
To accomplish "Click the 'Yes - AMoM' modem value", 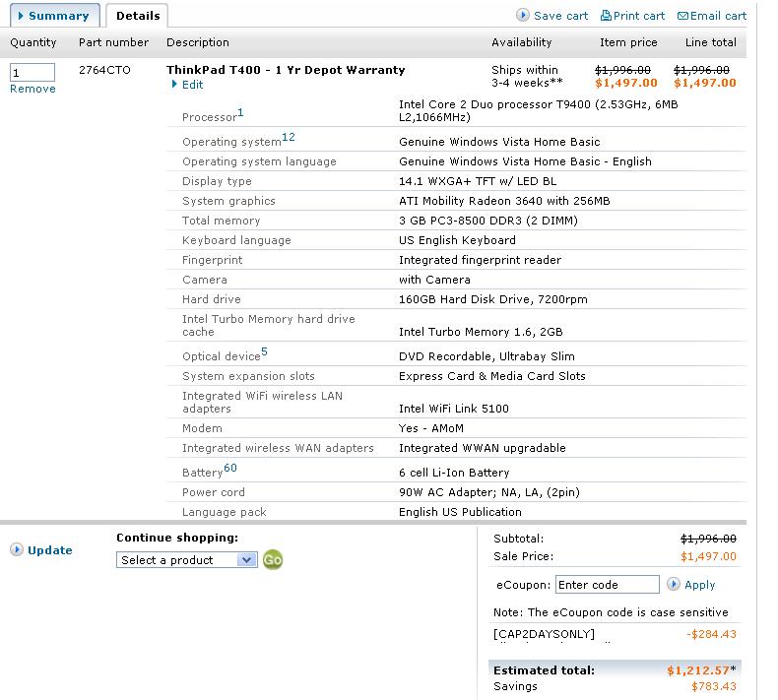I will click(x=431, y=428).
